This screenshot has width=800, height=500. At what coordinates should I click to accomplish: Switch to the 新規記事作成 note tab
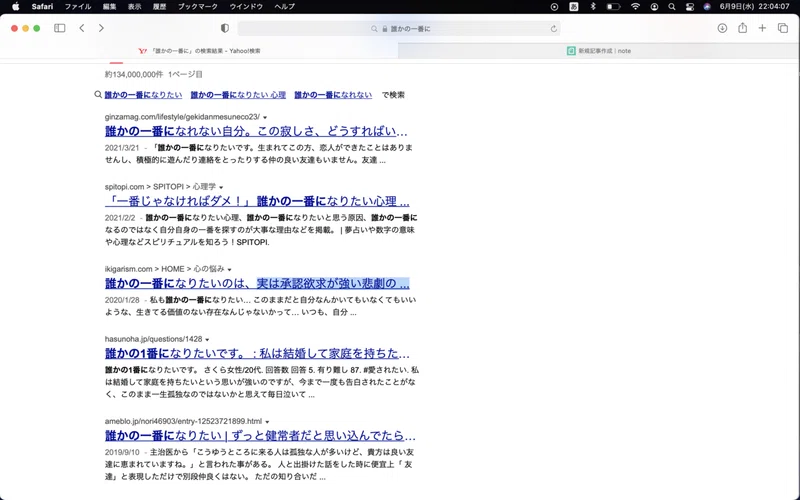click(598, 51)
